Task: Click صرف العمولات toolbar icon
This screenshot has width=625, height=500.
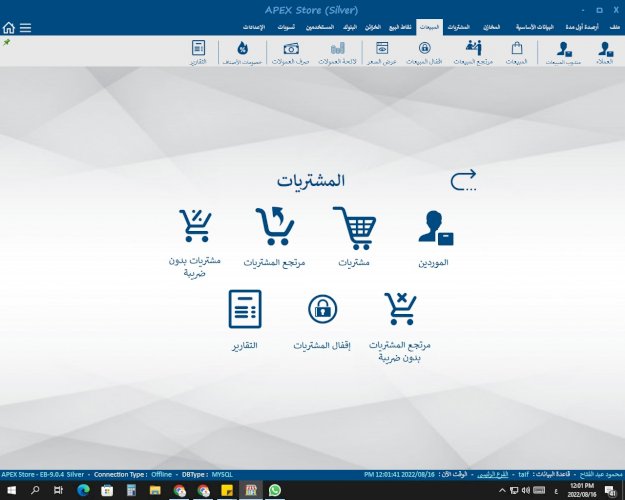Action: pyautogui.click(x=290, y=51)
